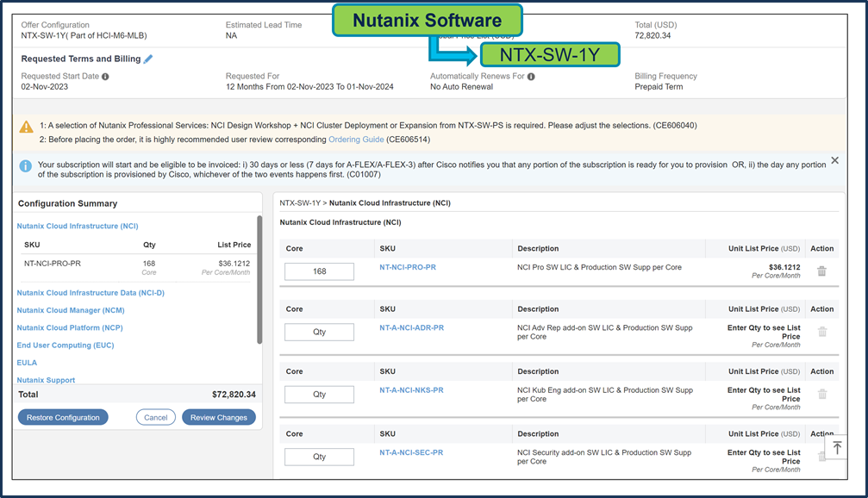Select the NCI Security add-on description
This screenshot has height=498, width=868.
[x=604, y=457]
